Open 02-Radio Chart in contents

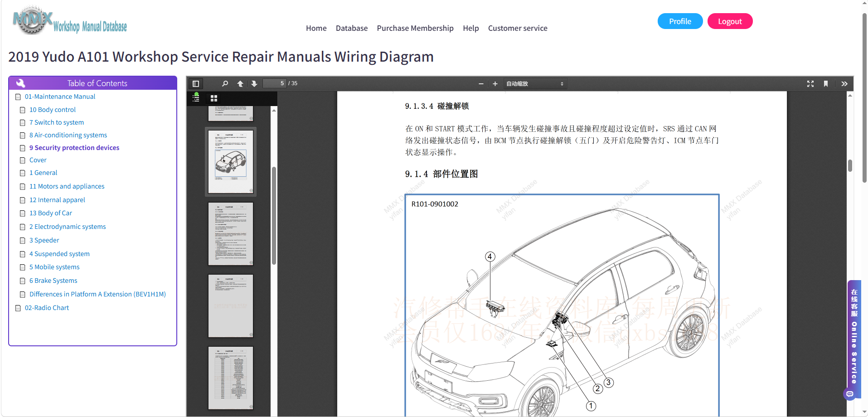click(x=47, y=308)
